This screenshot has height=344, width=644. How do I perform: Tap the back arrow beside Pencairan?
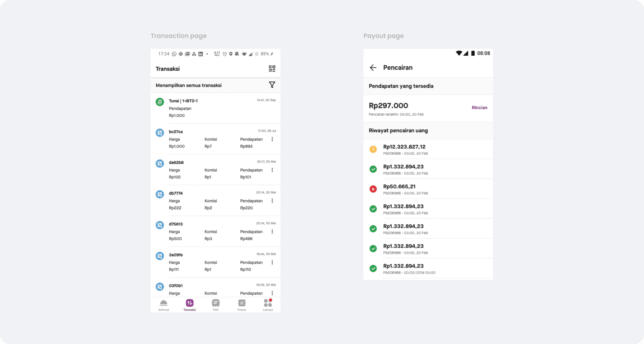click(373, 68)
